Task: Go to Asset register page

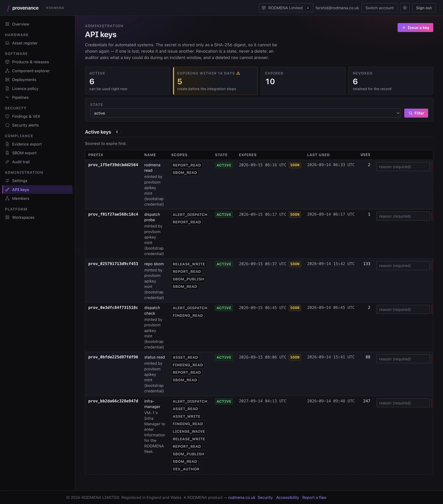Action: [x=37, y=43]
